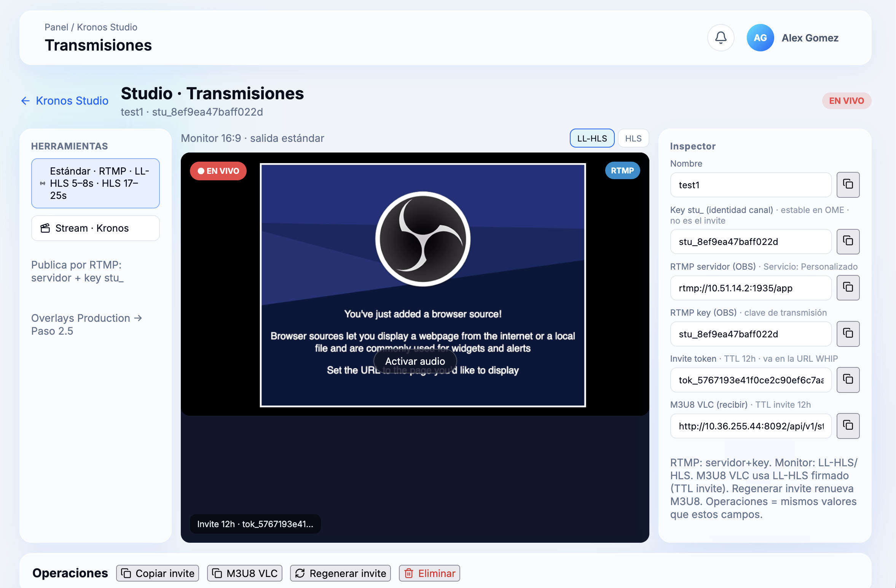This screenshot has width=896, height=588.
Task: Click the Eliminar button
Action: tap(429, 573)
